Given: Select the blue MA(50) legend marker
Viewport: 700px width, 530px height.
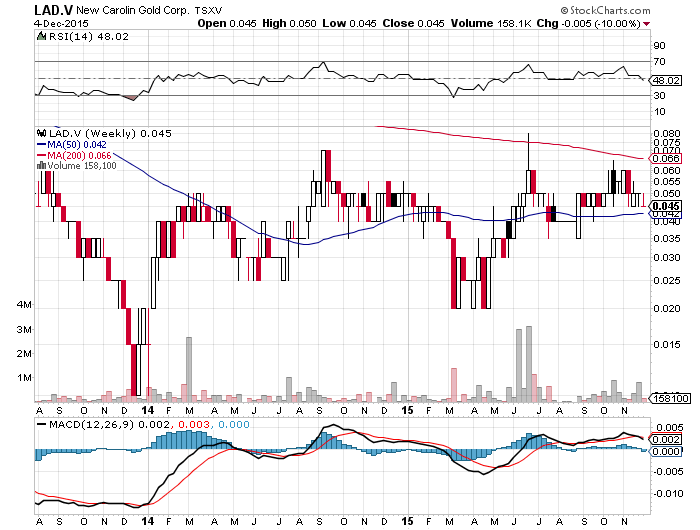Looking at the screenshot, I should click(x=40, y=144).
